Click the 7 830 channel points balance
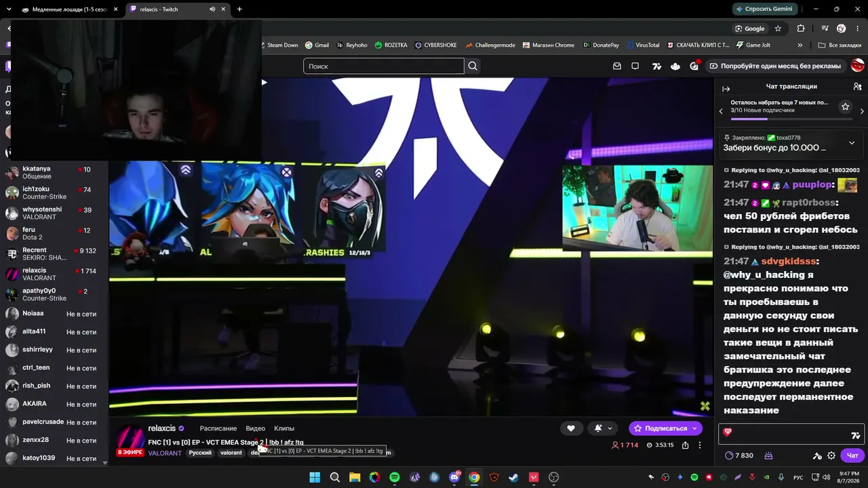Image resolution: width=868 pixels, height=488 pixels. tap(739, 455)
